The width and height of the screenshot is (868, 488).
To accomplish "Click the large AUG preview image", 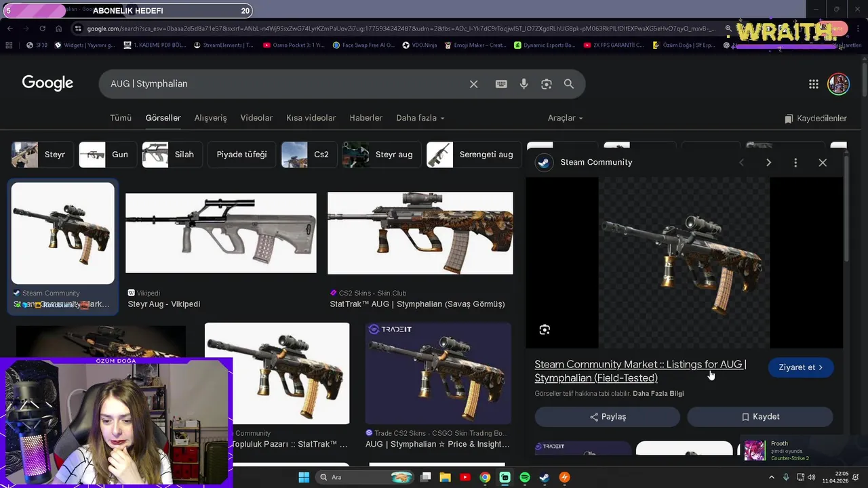I will pos(684,263).
